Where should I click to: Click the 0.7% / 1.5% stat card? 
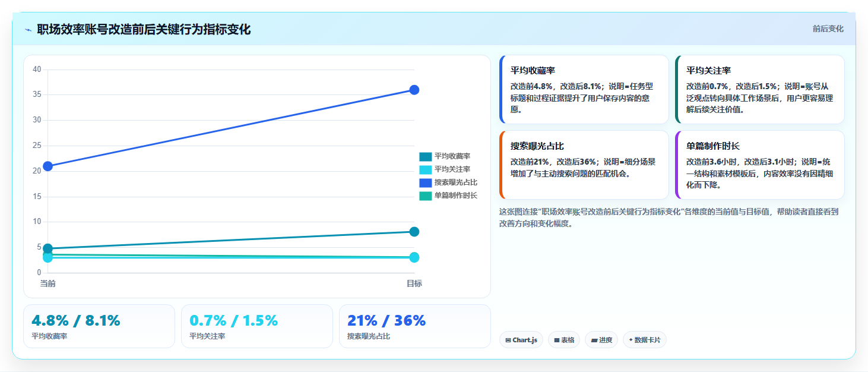pyautogui.click(x=257, y=326)
